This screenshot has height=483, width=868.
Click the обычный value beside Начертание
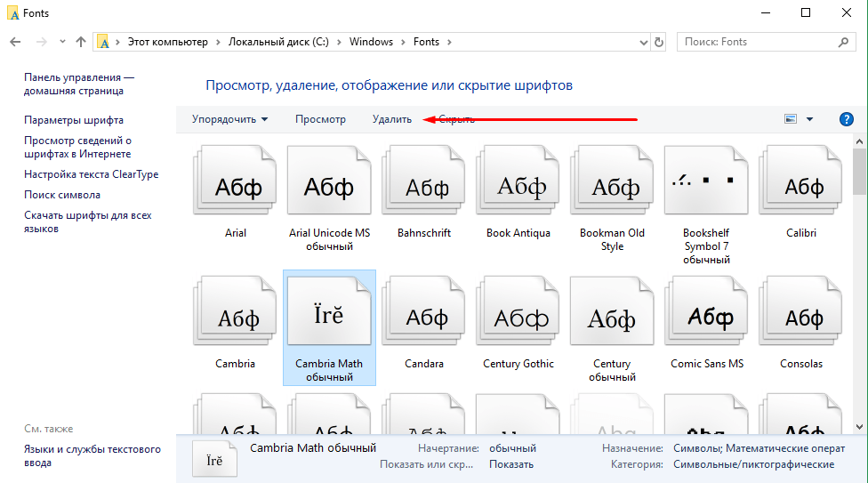[512, 448]
